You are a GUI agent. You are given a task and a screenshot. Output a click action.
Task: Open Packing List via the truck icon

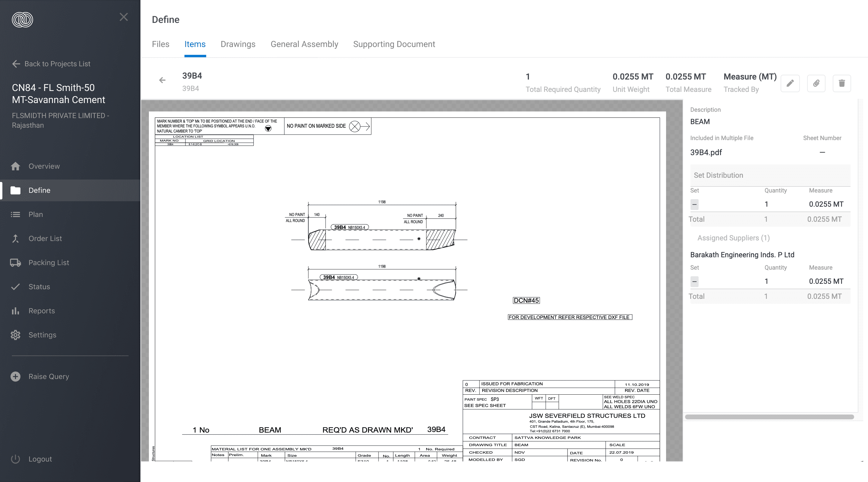(15, 263)
